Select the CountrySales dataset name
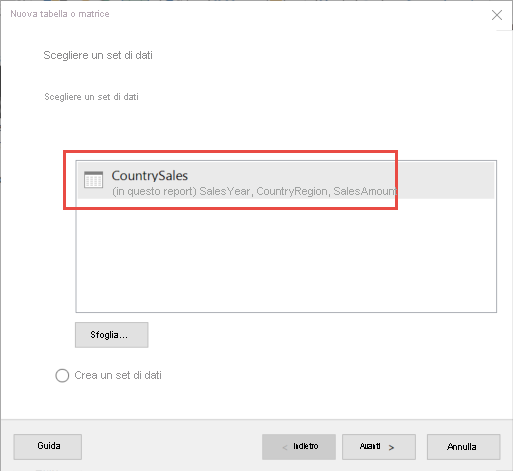This screenshot has width=513, height=471. [x=150, y=175]
